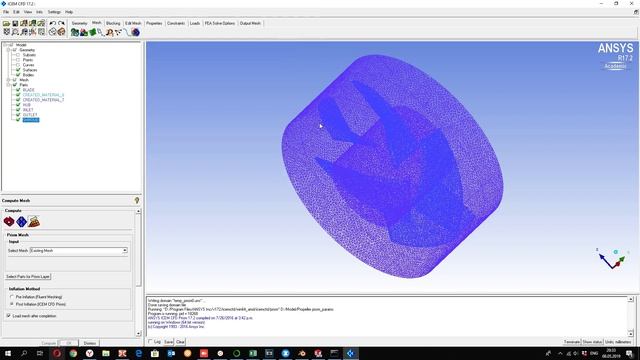Image resolution: width=640 pixels, height=360 pixels.
Task: Toggle the Log checkbox below the message window
Action: click(150, 342)
